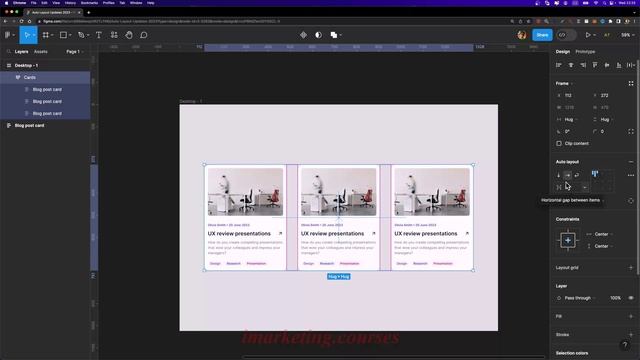Open the Pen tool dropdown arrow
This screenshot has width=640, height=360.
[88, 35]
